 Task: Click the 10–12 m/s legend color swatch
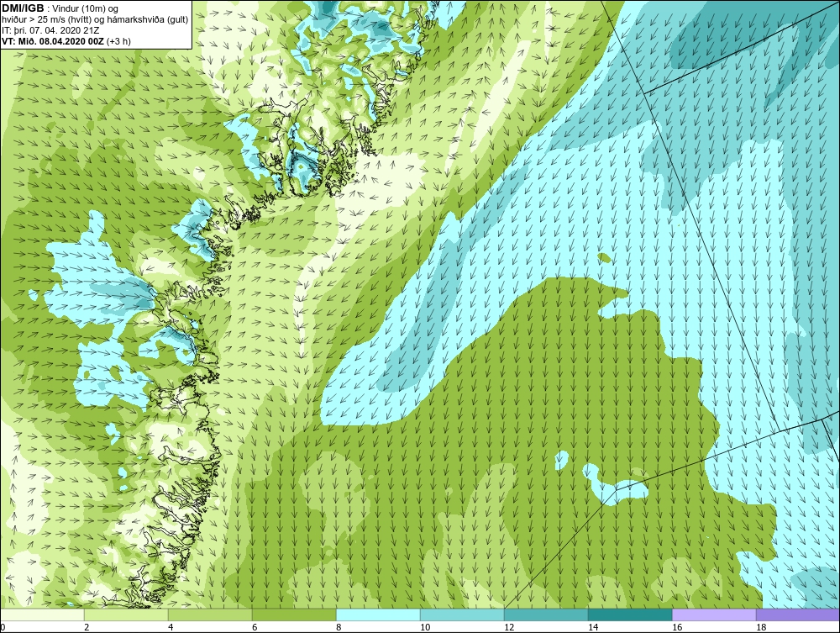click(462, 615)
